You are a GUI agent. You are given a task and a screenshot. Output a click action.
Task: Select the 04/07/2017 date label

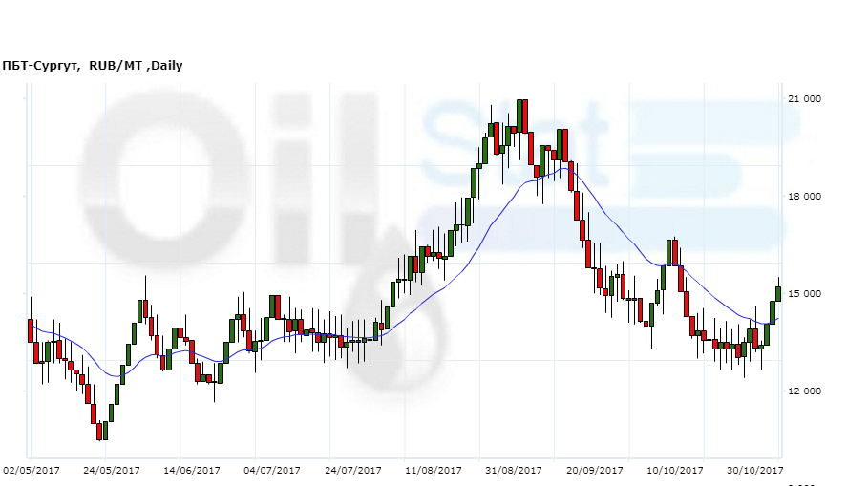(272, 471)
